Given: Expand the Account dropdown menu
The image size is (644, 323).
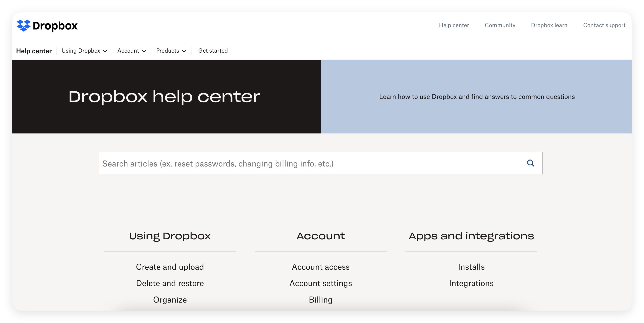Looking at the screenshot, I should [132, 51].
